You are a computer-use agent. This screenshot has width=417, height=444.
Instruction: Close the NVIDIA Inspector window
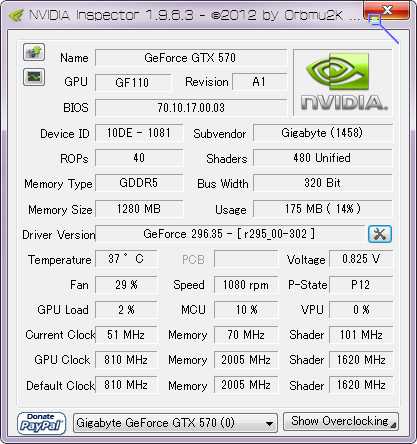click(387, 10)
